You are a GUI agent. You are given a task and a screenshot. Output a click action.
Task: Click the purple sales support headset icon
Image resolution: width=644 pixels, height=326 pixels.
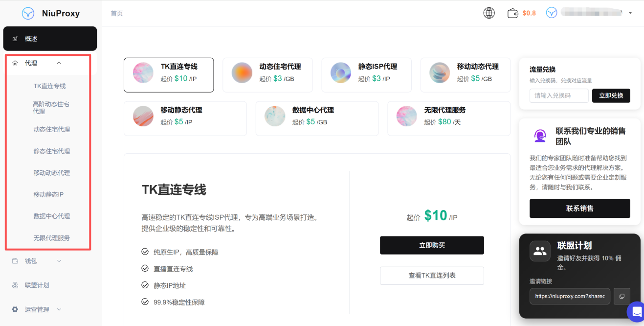tap(540, 136)
